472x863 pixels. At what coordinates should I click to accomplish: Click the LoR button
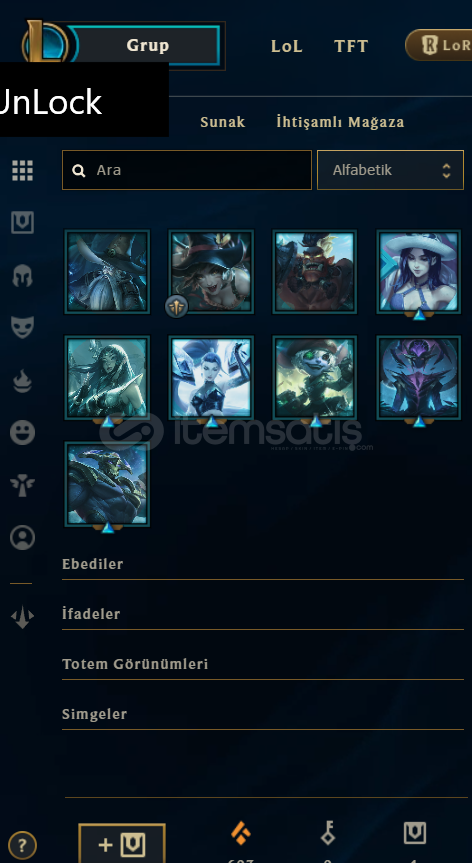coord(440,45)
